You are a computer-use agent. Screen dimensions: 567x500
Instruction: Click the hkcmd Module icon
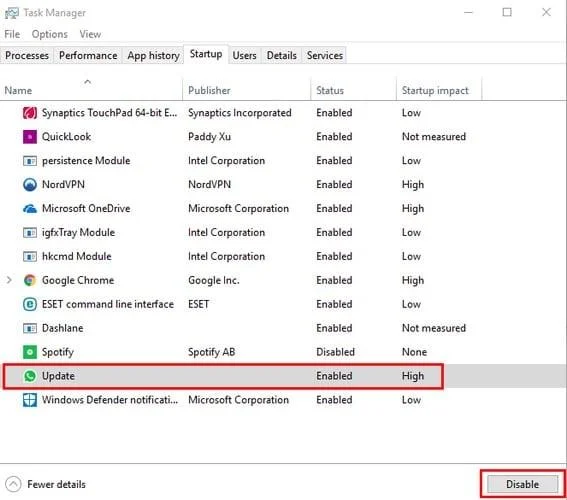click(x=30, y=256)
